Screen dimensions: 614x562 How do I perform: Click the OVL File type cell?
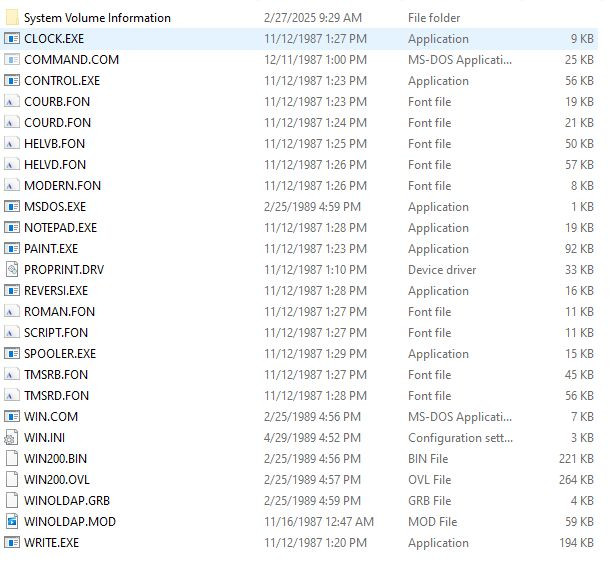pos(429,479)
